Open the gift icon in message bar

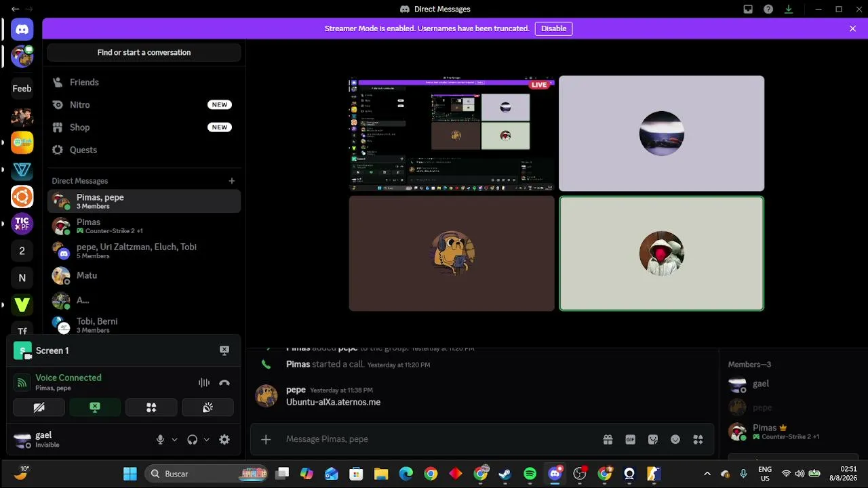[x=608, y=439]
